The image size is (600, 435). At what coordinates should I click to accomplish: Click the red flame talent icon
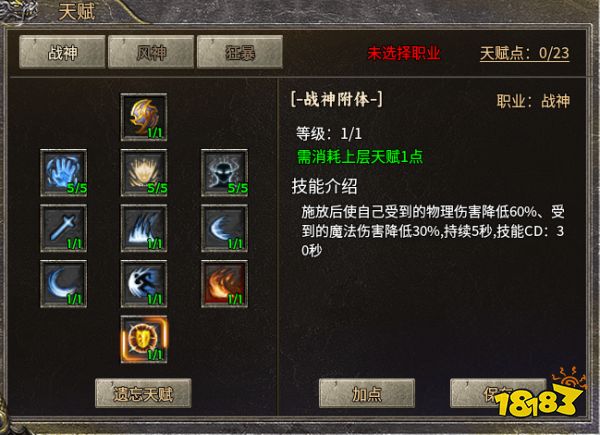(225, 284)
